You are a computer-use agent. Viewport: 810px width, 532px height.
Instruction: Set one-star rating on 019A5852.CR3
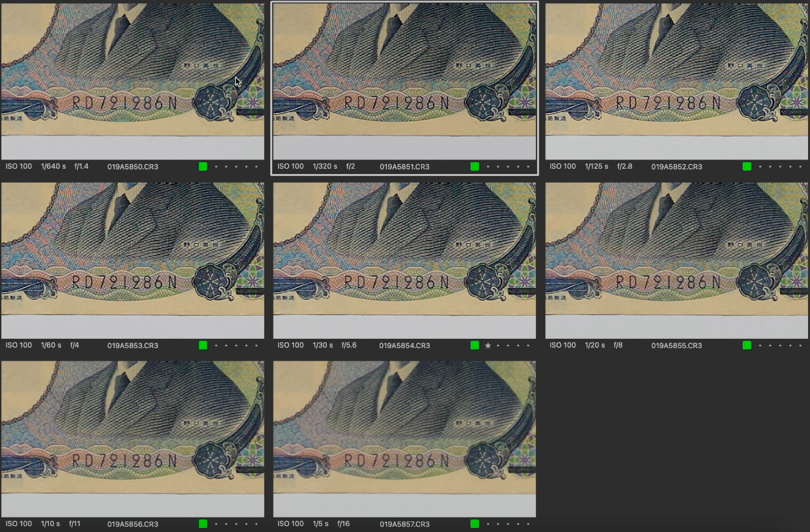point(760,167)
